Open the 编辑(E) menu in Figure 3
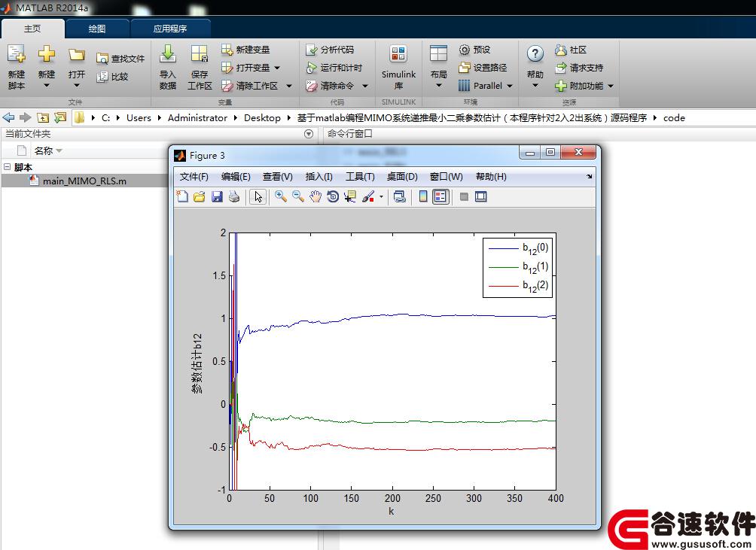Screen dimensions: 756x550 click(x=236, y=177)
